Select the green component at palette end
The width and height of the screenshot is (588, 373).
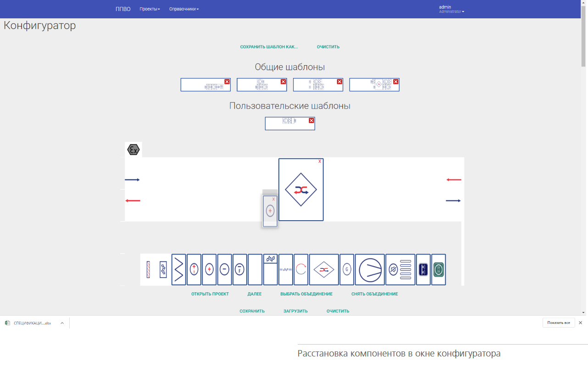click(x=438, y=270)
